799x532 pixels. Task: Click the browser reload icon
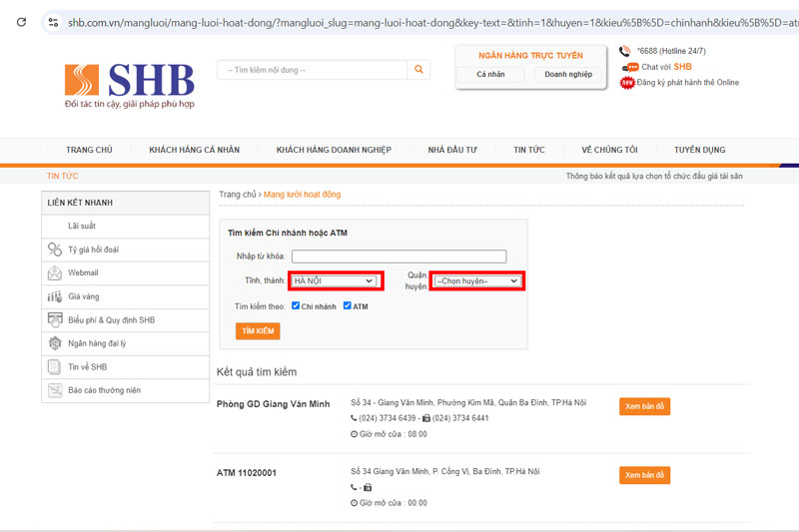[x=21, y=22]
